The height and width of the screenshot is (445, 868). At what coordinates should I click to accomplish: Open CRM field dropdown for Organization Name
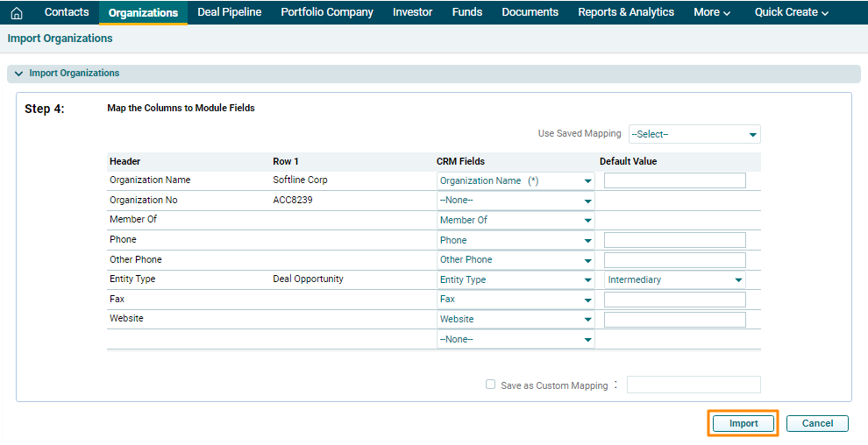click(516, 180)
